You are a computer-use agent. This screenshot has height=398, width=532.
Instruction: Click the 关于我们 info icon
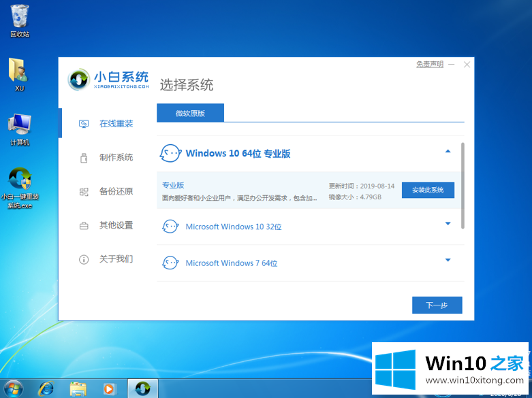84,260
